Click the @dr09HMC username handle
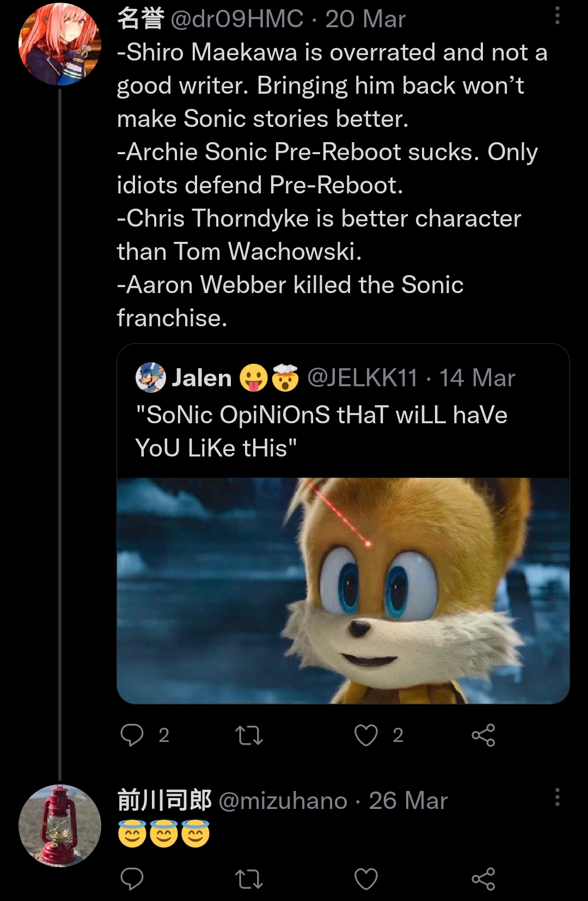The height and width of the screenshot is (901, 588). pos(237,19)
